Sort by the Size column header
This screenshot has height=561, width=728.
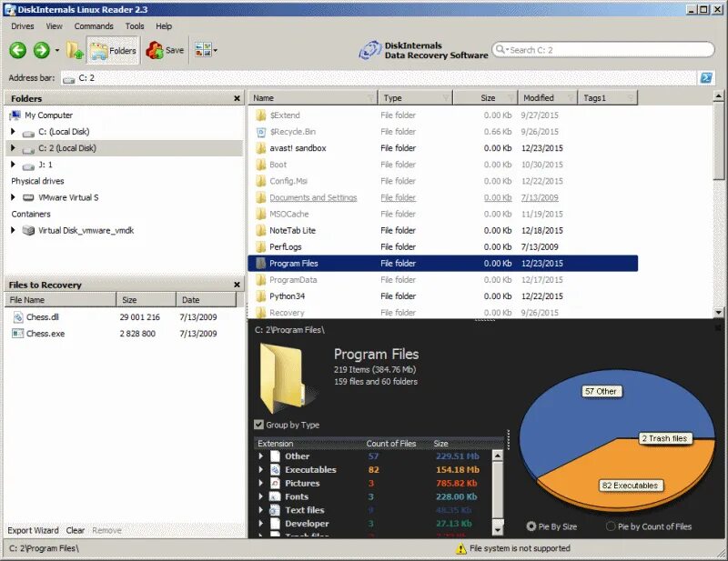click(486, 98)
